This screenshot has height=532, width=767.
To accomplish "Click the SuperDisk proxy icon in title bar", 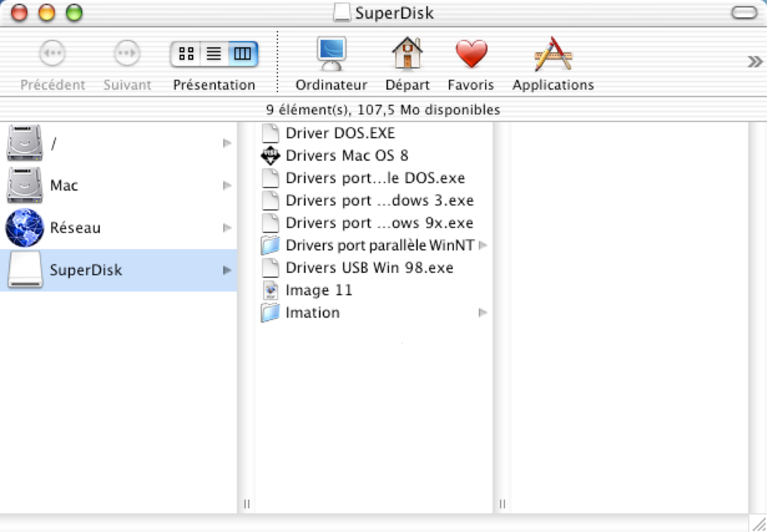I will (342, 13).
